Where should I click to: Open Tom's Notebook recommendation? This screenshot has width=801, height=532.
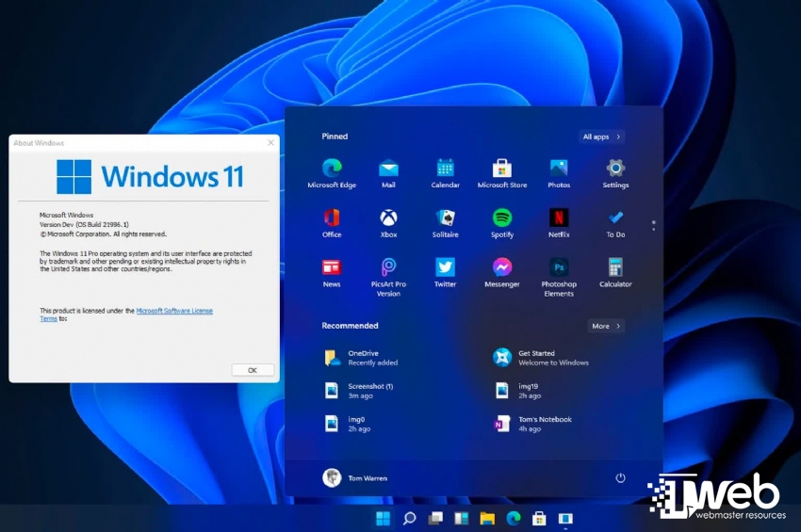point(532,424)
